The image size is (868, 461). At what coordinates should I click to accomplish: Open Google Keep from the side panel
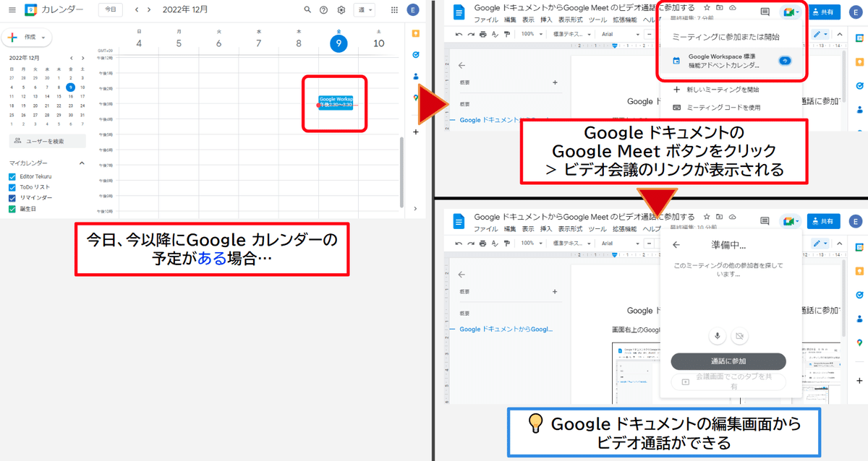pos(416,34)
